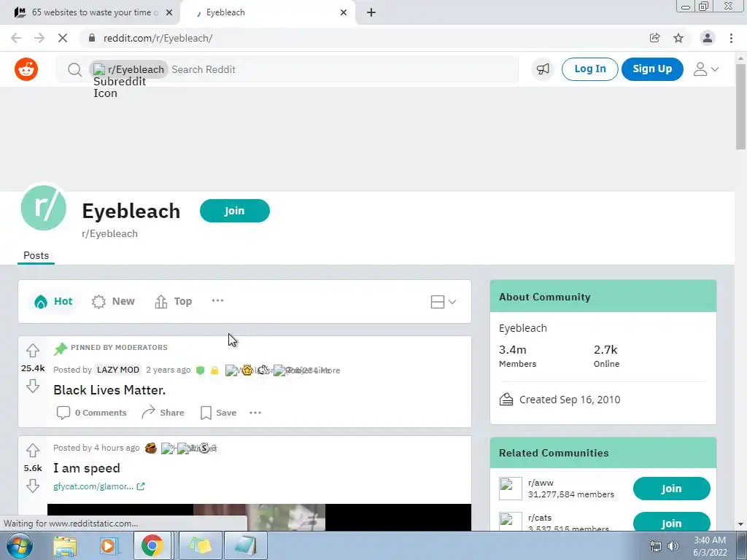This screenshot has width=747, height=560.
Task: Save the Black Lives Matter post
Action: tap(218, 413)
